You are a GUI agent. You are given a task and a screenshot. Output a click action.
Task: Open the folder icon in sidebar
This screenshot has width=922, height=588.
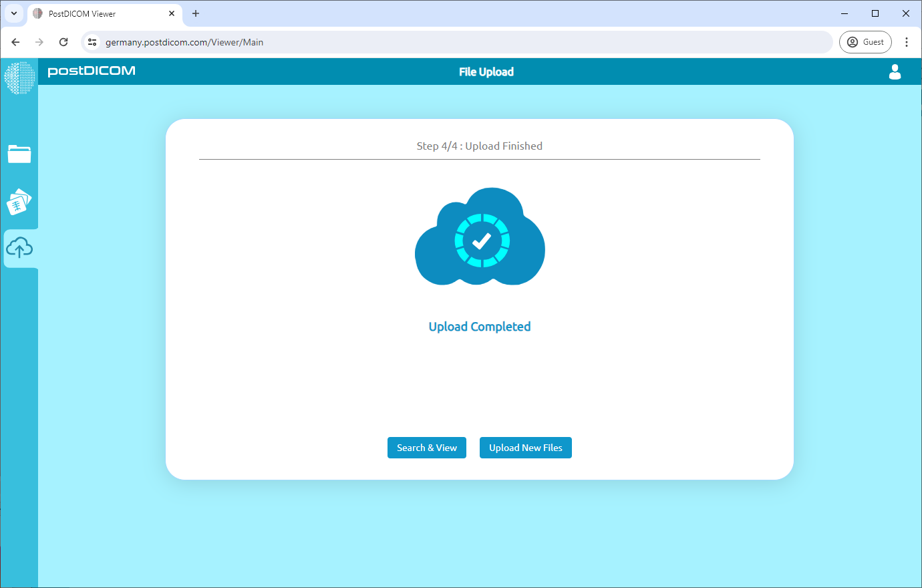pyautogui.click(x=19, y=154)
